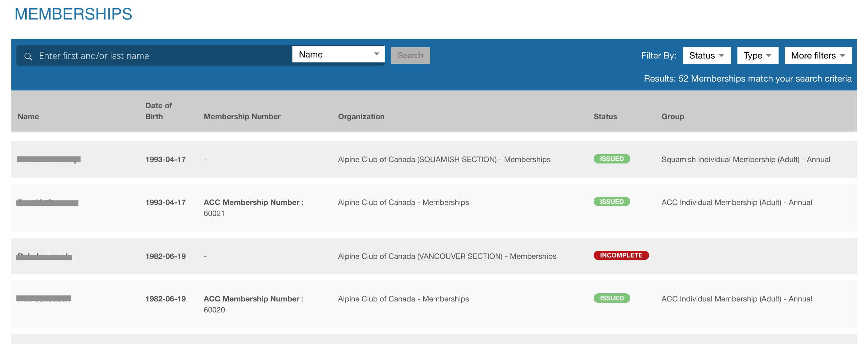This screenshot has width=868, height=344.
Task: Click group text in membership 60020 row
Action: [x=737, y=299]
